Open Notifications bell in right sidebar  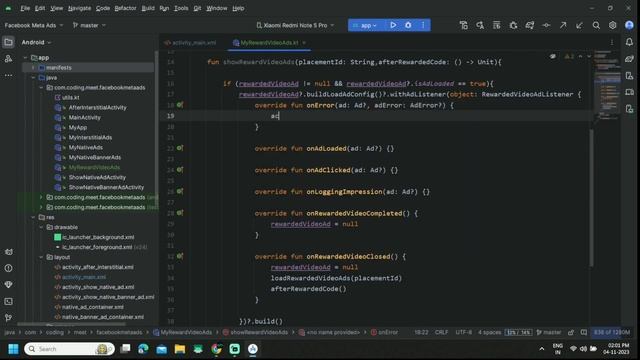click(x=629, y=42)
